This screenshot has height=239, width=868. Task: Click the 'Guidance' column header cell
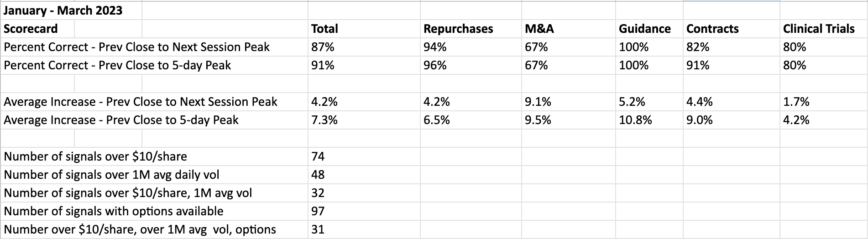[x=644, y=29]
